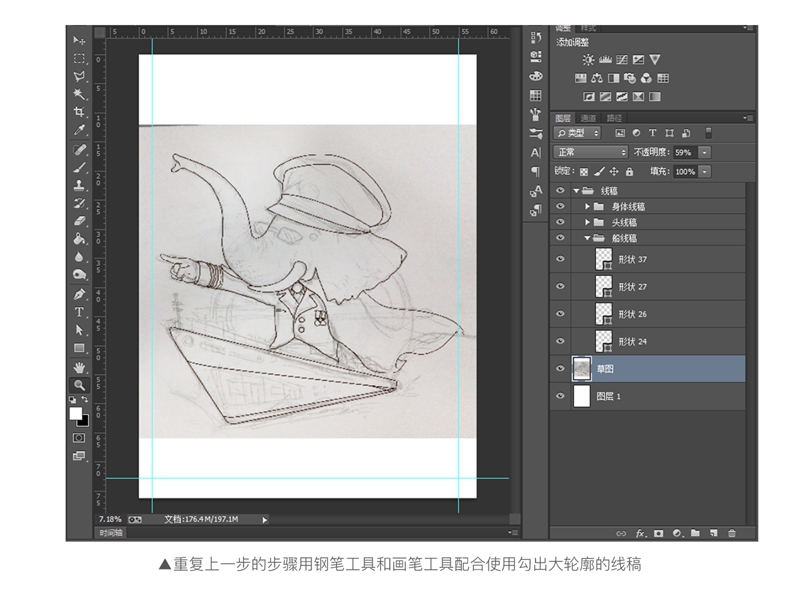Select the Healing Brush tool
This screenshot has width=800, height=600.
[x=79, y=149]
